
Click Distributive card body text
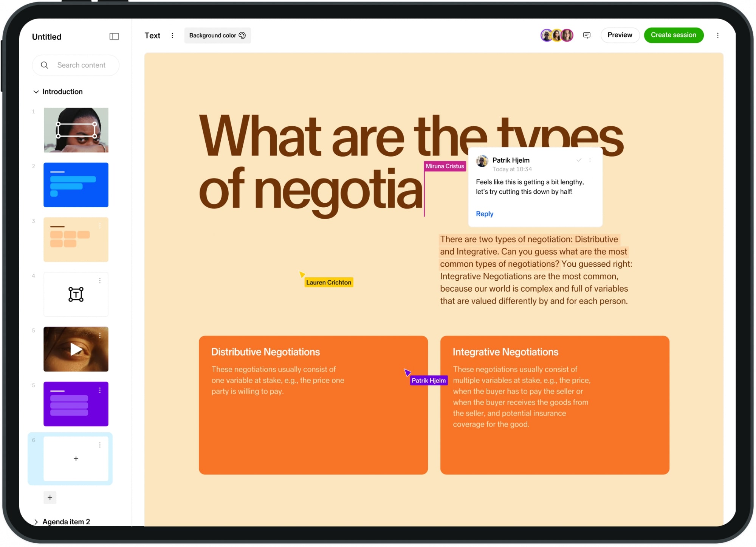pos(278,380)
